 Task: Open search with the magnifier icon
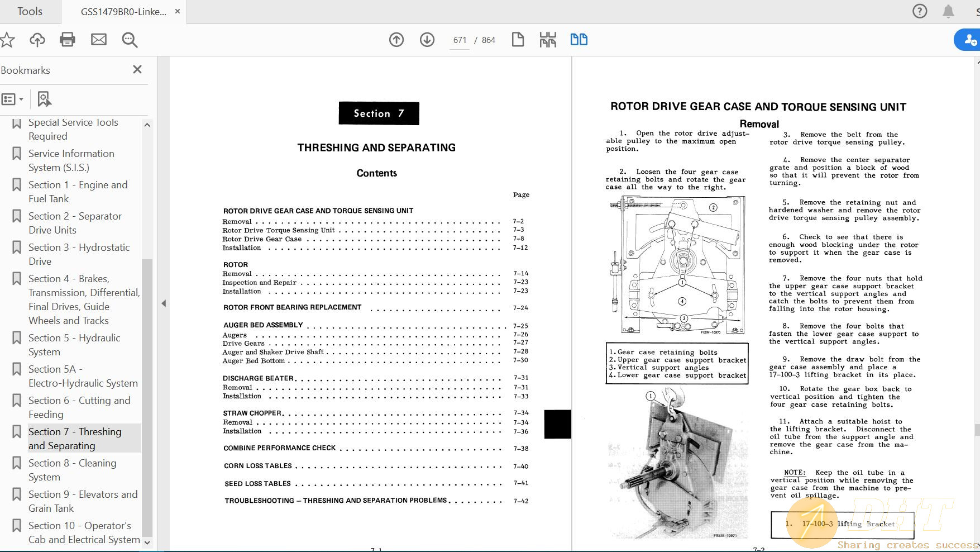(129, 40)
